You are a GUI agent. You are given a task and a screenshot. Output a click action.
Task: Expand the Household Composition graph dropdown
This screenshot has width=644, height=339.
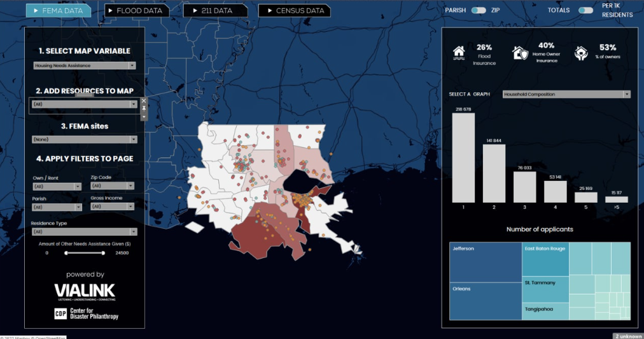pos(566,94)
